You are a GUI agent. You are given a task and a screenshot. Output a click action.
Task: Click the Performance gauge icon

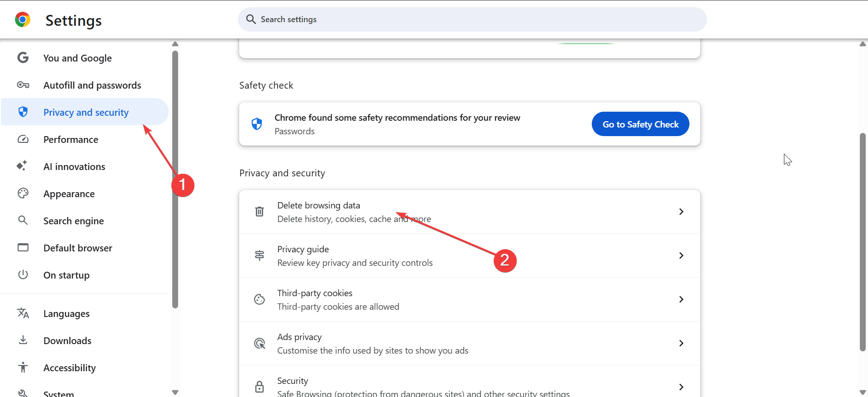(23, 139)
